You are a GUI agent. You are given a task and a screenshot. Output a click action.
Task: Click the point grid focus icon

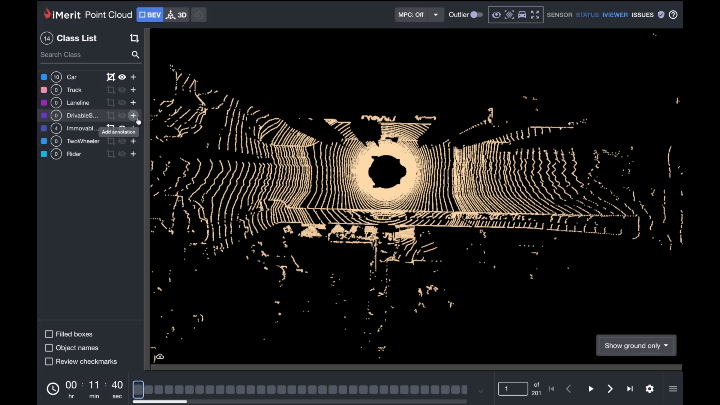[x=509, y=15]
